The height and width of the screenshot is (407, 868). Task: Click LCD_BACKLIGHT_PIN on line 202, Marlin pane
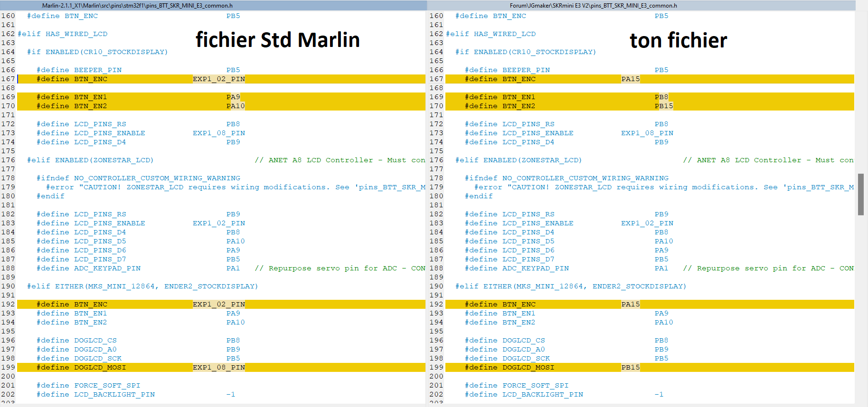(x=114, y=395)
